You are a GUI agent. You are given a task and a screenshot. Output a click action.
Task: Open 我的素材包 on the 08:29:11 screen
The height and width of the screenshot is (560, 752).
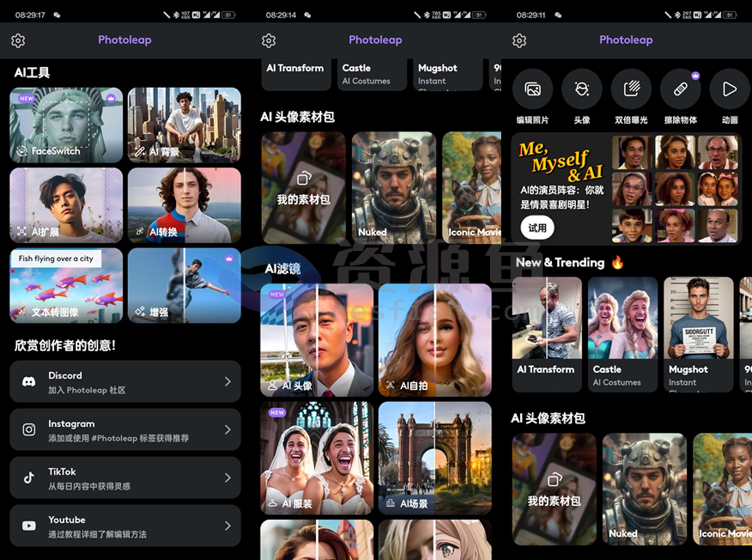[554, 489]
